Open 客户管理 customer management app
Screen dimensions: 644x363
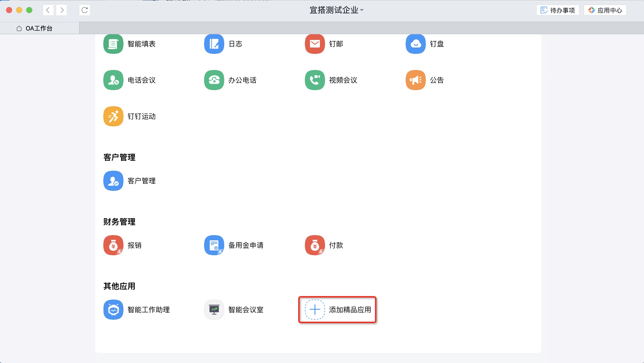point(113,181)
